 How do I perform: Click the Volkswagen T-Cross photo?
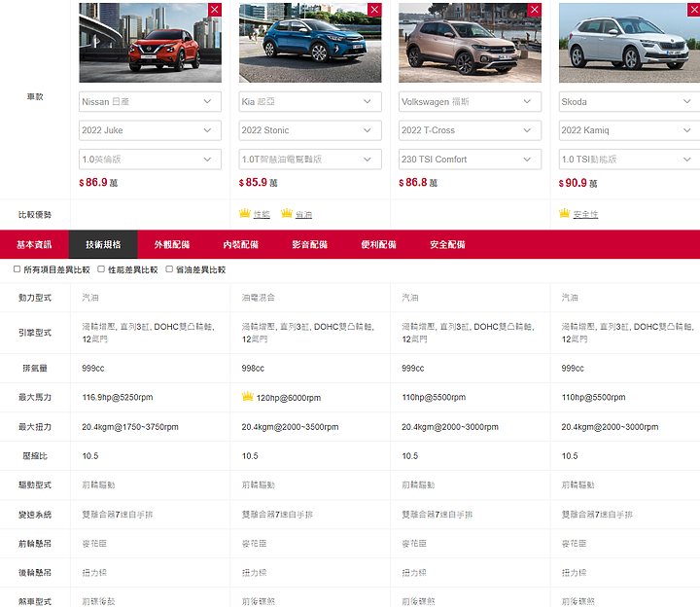click(x=470, y=43)
